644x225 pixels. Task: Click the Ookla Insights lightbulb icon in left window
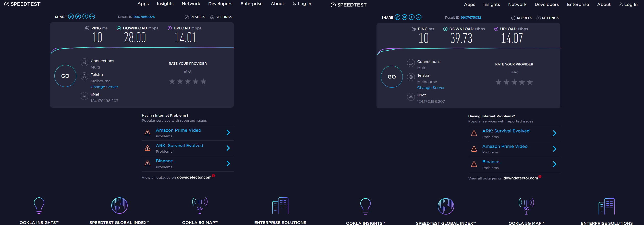tap(39, 205)
